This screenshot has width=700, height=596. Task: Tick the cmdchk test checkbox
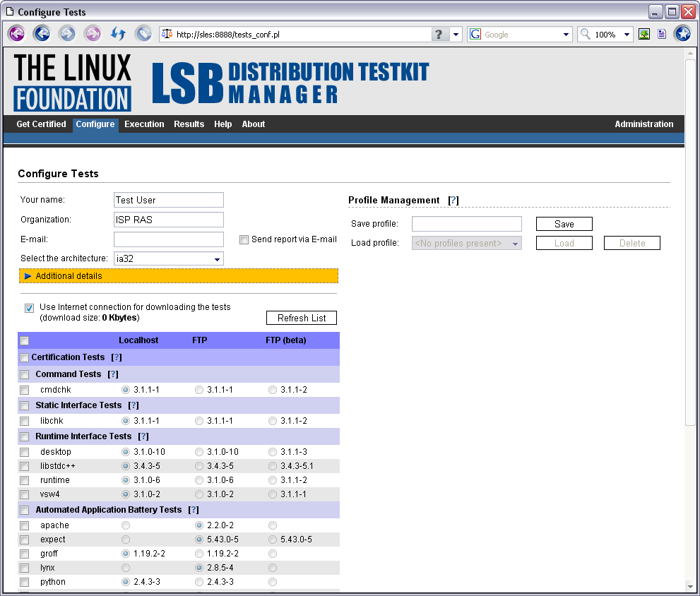tap(25, 391)
